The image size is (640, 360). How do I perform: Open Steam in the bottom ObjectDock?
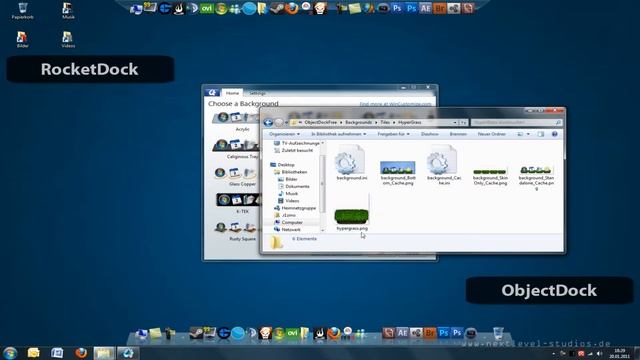pos(196,333)
